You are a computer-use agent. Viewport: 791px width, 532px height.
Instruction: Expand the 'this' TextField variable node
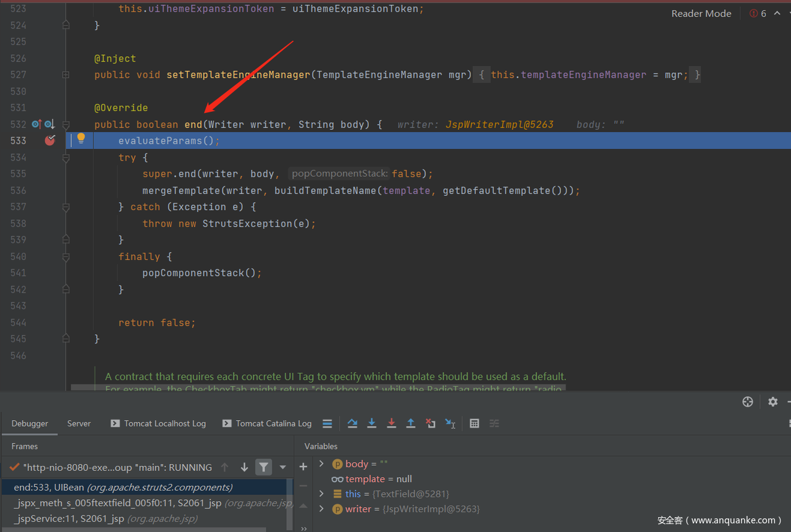tap(321, 494)
